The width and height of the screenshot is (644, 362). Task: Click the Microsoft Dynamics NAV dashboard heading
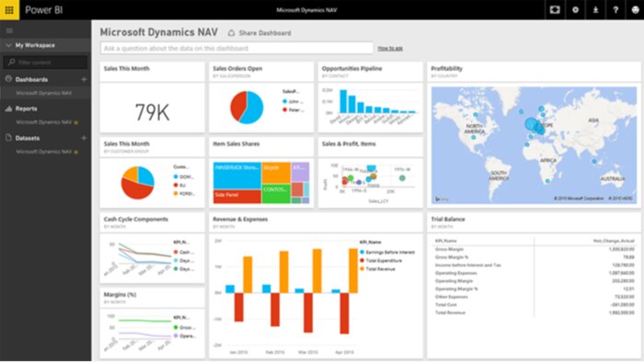159,32
